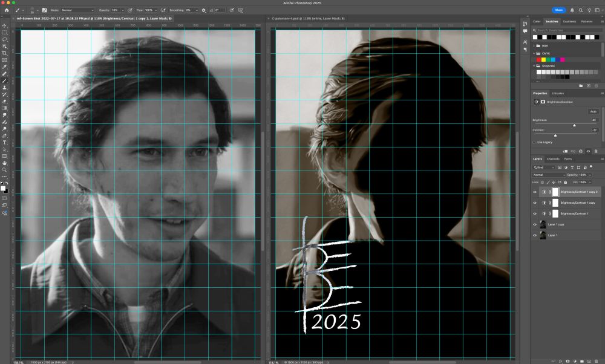This screenshot has height=364, width=605.
Task: Click the Auto button in Brightness/Contrast properties
Action: (x=592, y=111)
